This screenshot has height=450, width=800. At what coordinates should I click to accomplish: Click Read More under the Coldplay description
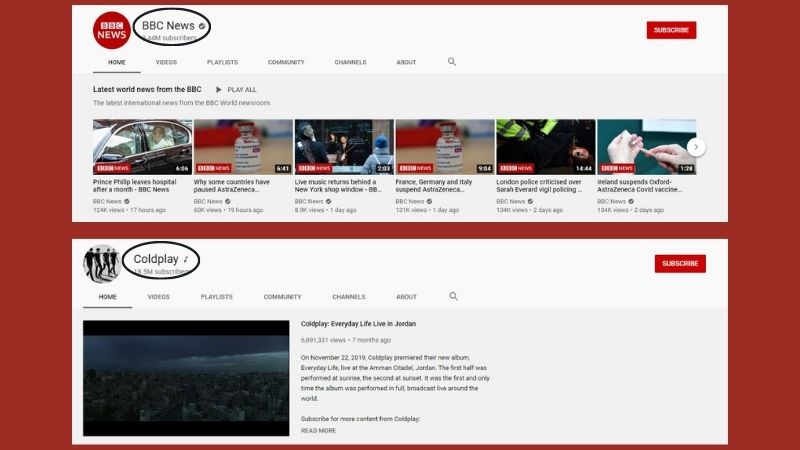click(318, 431)
